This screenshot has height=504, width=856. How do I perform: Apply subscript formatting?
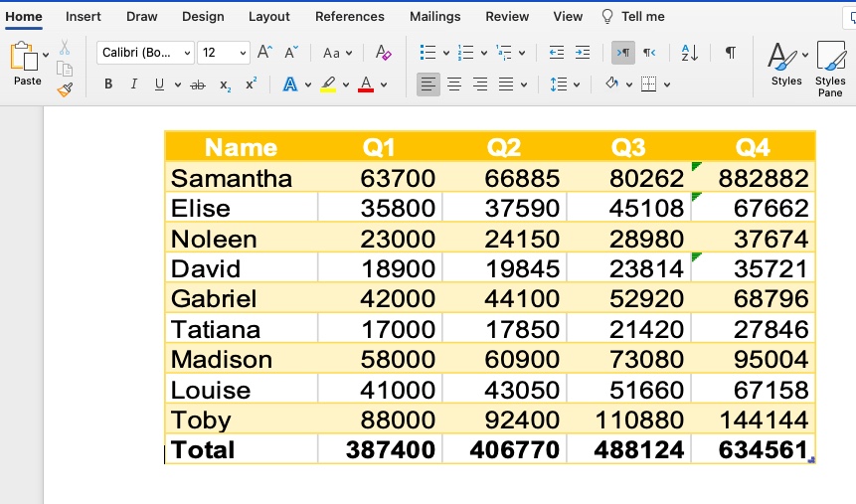coord(225,84)
